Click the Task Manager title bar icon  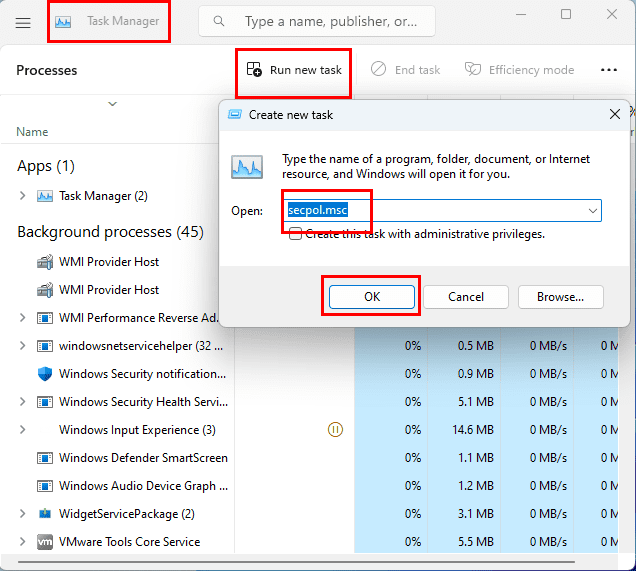(63, 21)
